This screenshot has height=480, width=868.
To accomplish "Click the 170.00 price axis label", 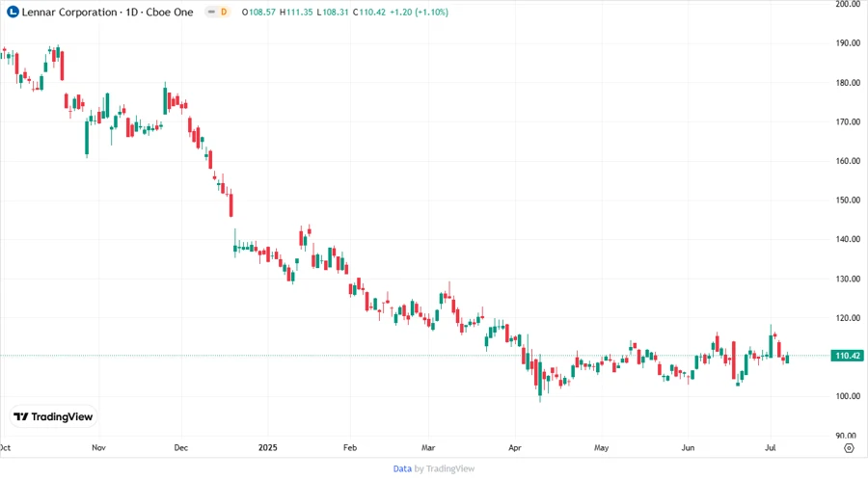I will pos(848,121).
